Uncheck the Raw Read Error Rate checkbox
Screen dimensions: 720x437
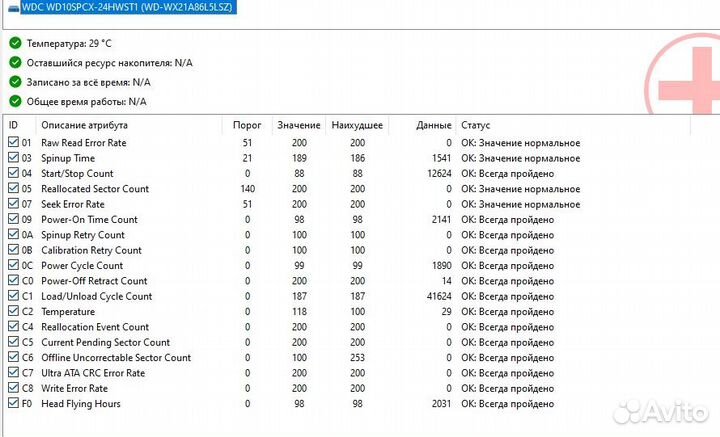(13, 143)
